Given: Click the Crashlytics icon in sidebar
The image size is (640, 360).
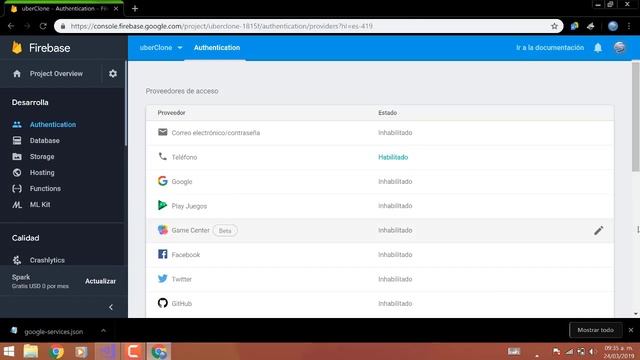Looking at the screenshot, I should pyautogui.click(x=17, y=260).
